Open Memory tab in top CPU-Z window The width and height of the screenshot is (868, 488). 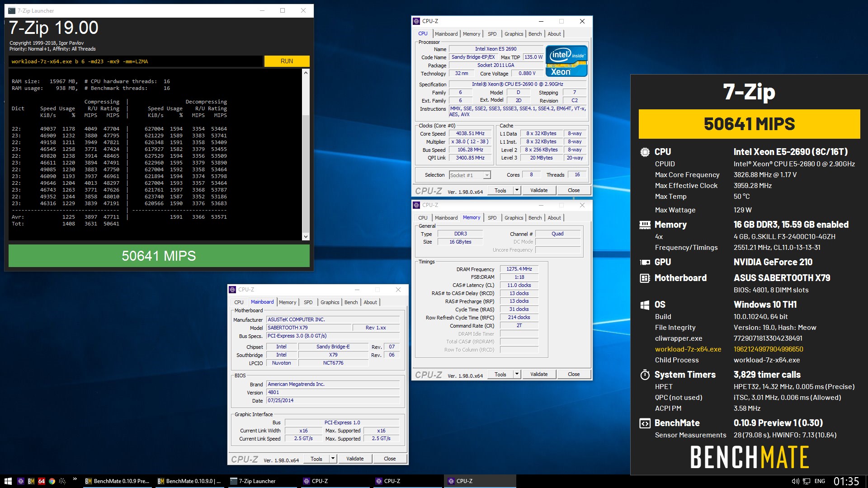click(x=472, y=34)
